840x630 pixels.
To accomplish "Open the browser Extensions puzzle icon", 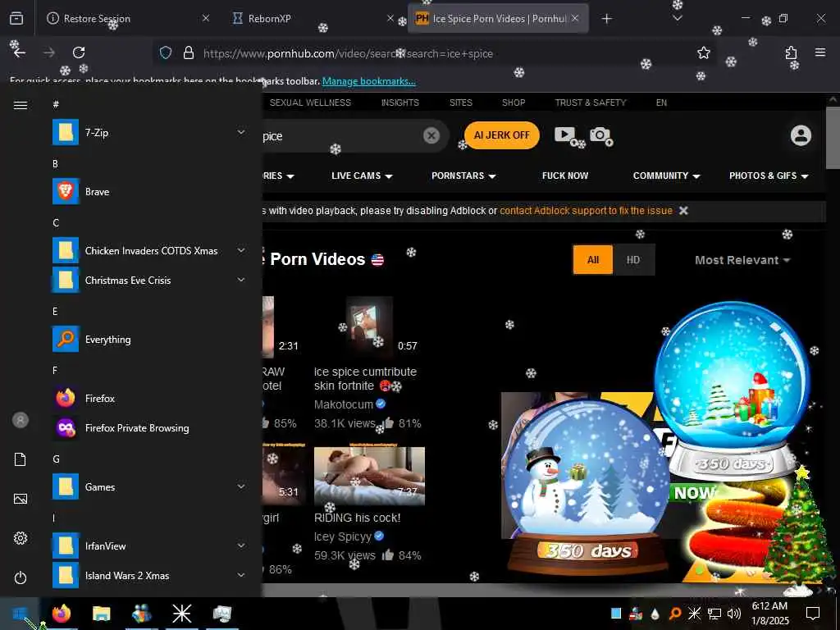I will 791,52.
